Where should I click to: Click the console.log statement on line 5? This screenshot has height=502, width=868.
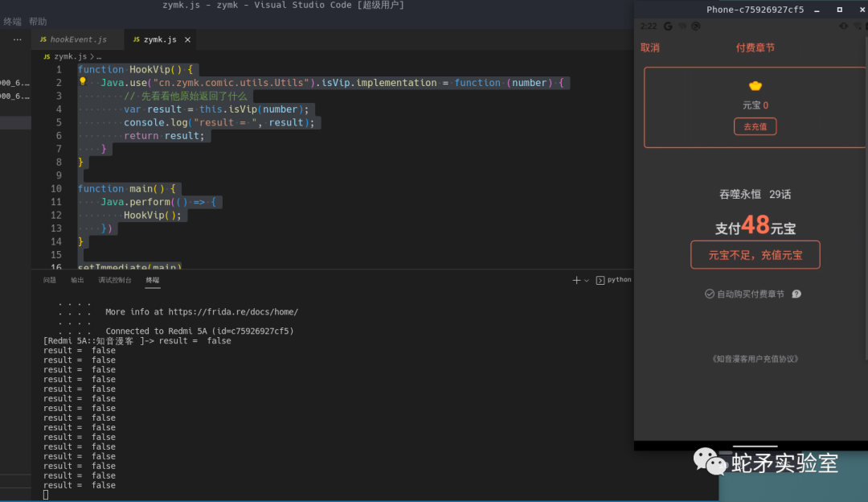coord(219,123)
